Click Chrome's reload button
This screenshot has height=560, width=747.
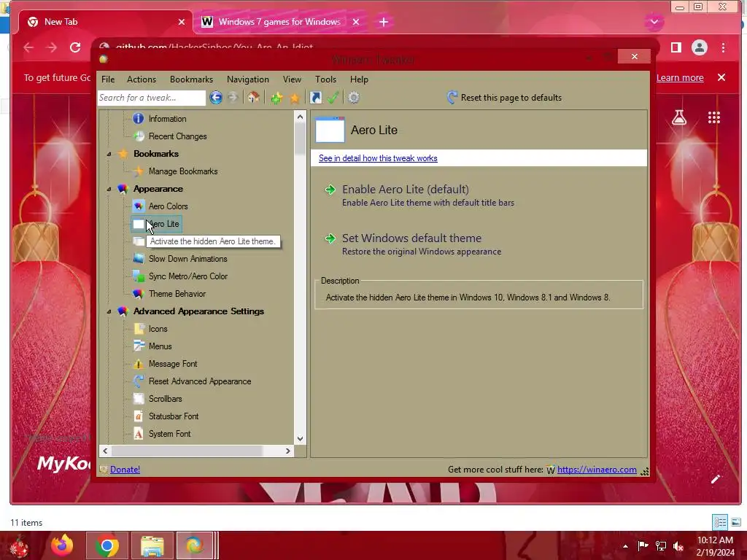click(75, 47)
